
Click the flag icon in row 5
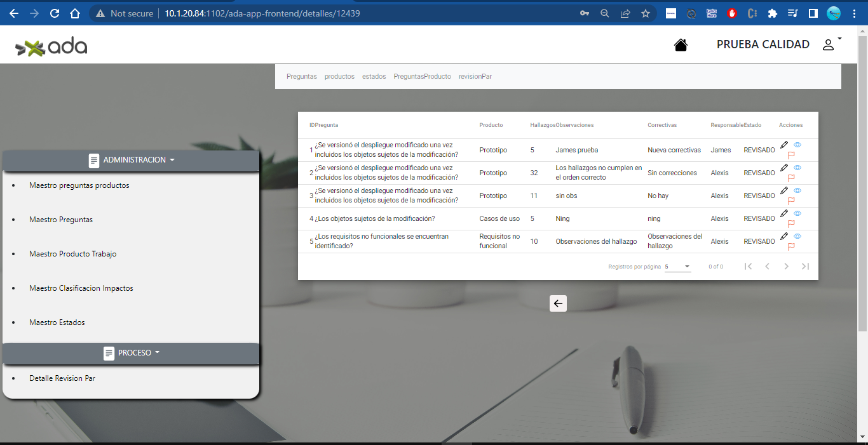click(x=791, y=247)
